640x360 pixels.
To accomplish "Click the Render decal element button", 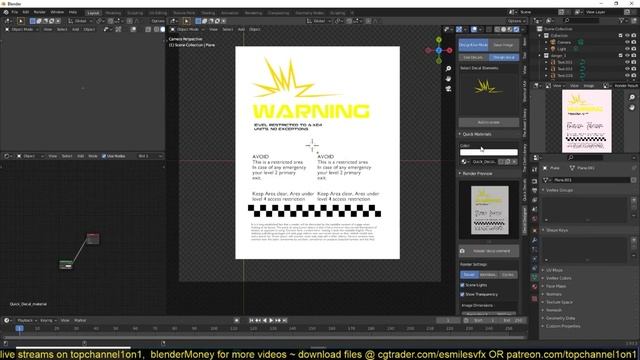I will click(489, 251).
